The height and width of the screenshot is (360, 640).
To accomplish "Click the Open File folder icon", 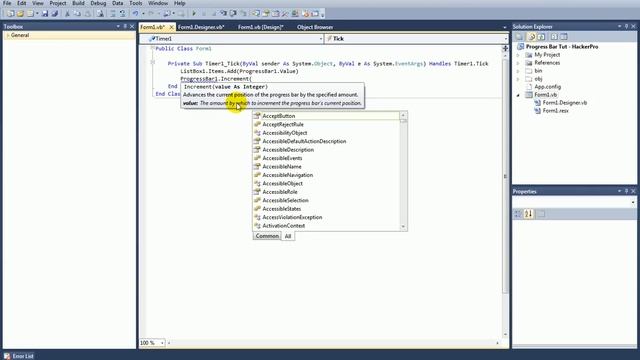I will pos(20,13).
